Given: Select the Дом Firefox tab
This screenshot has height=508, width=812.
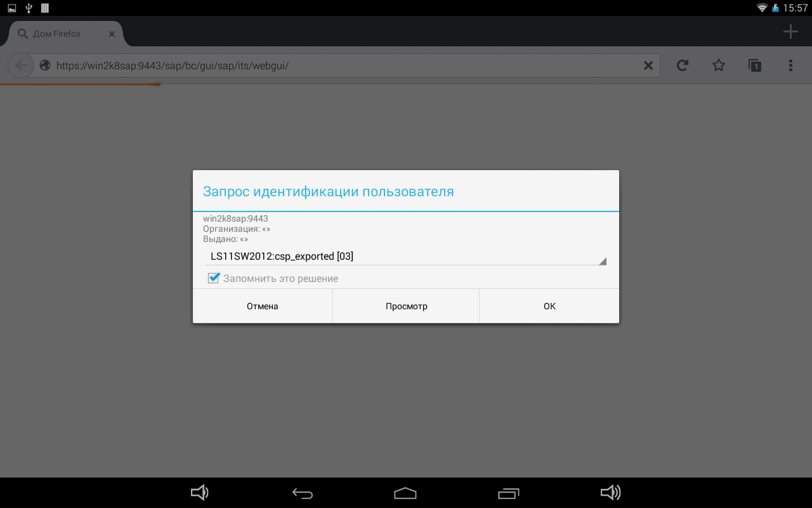Looking at the screenshot, I should point(57,34).
